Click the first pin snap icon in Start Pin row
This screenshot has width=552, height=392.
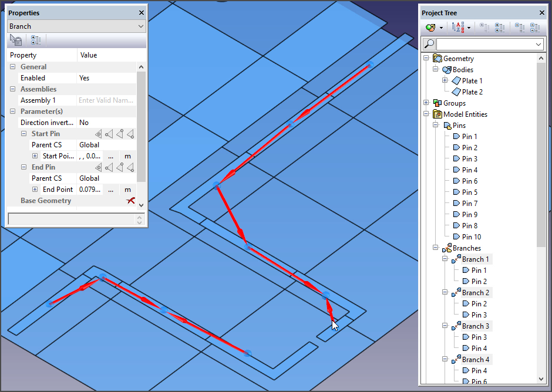point(99,134)
